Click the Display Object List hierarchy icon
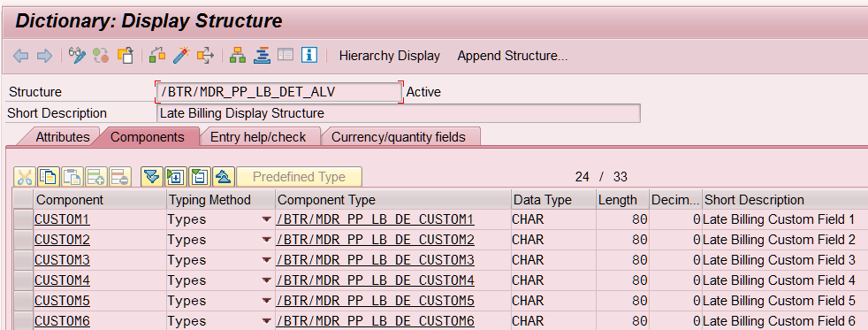This screenshot has height=330, width=868. click(x=238, y=56)
